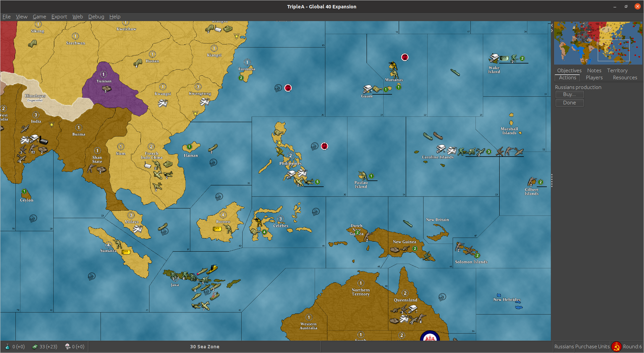Viewport: 644px width, 353px height.
Task: Click the kamikaze marker near Formosa
Action: pos(288,88)
